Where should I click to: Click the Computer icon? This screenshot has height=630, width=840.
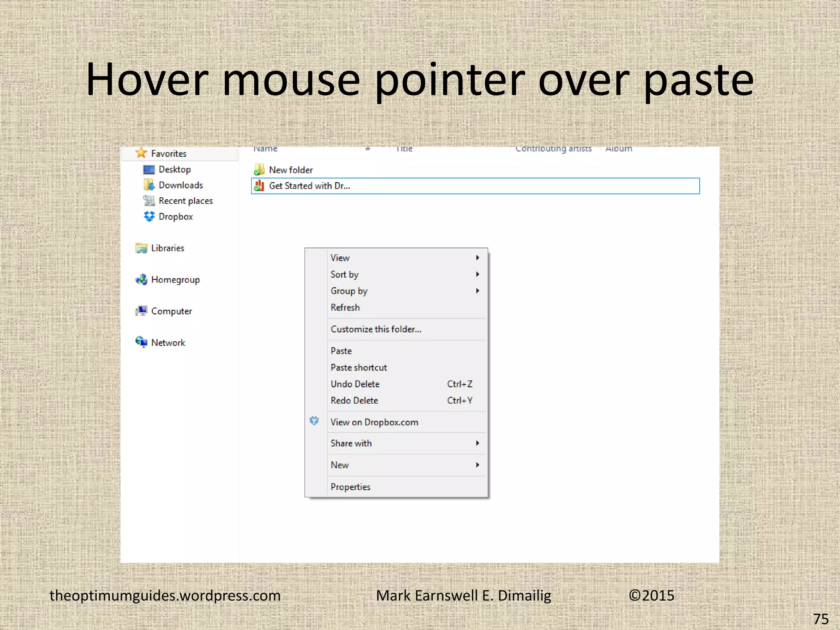pos(141,311)
